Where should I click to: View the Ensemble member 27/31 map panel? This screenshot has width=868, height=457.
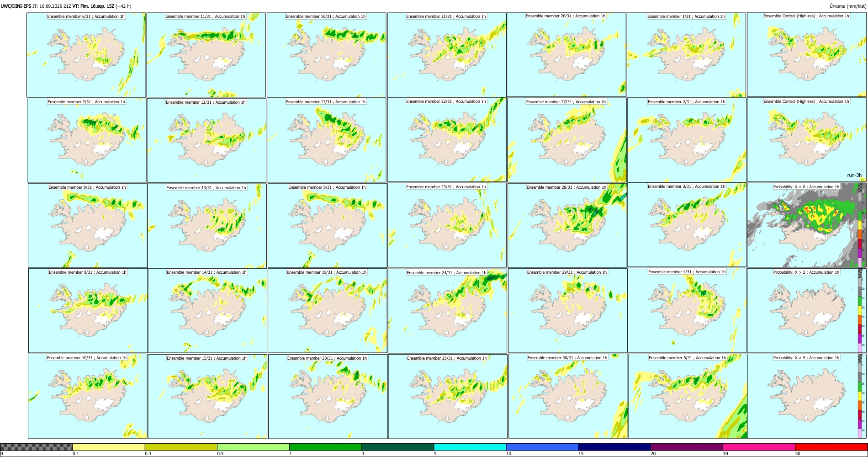[567, 140]
